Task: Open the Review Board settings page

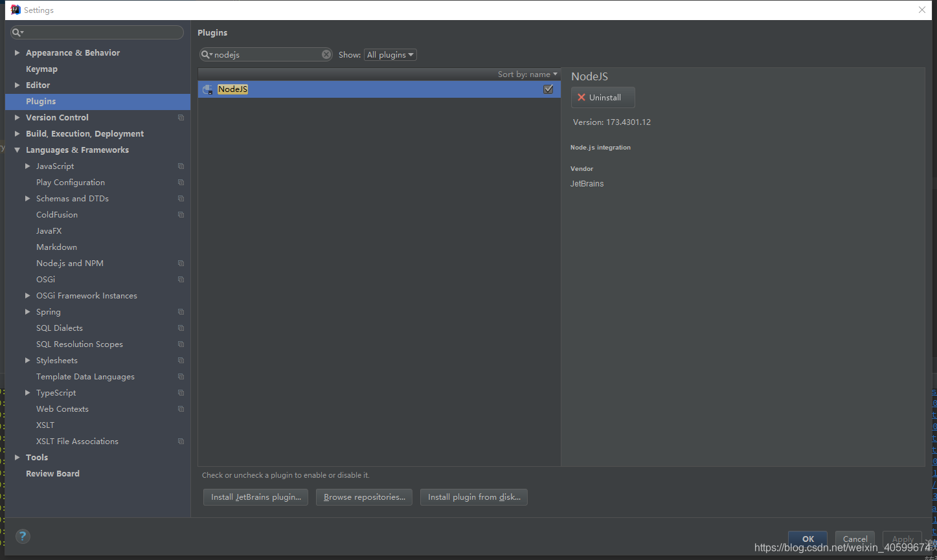Action: 52,473
